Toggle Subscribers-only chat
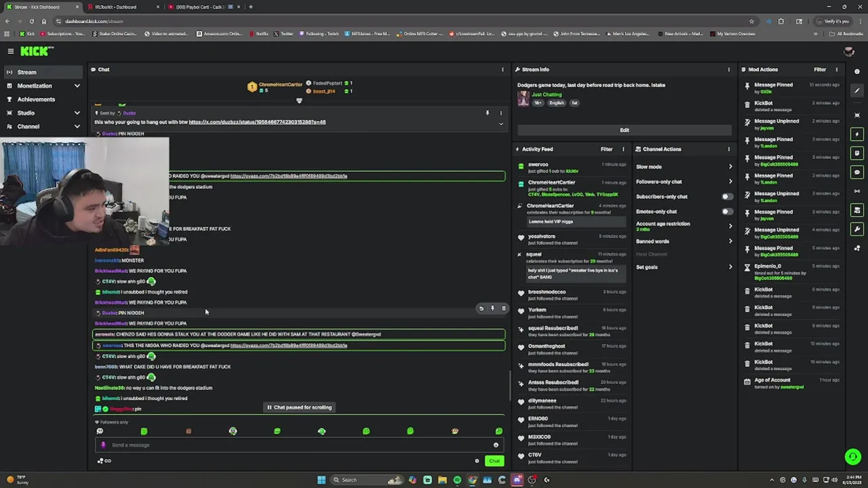Viewport: 868px width, 488px height. coord(727,197)
